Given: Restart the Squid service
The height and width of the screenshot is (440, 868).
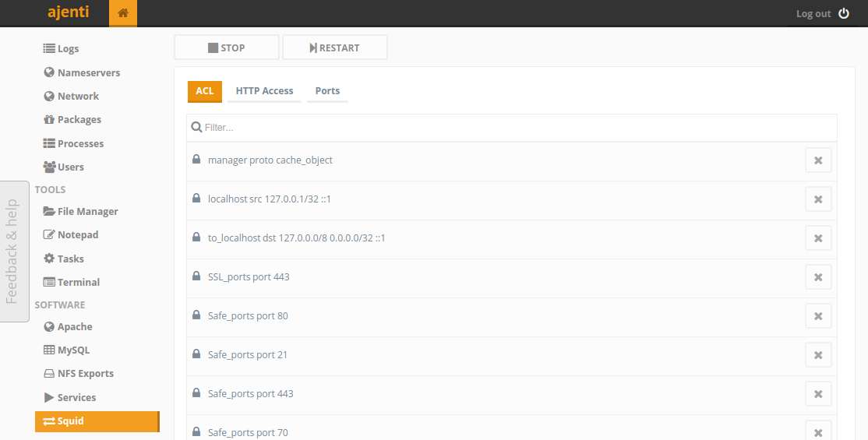Looking at the screenshot, I should click(335, 48).
